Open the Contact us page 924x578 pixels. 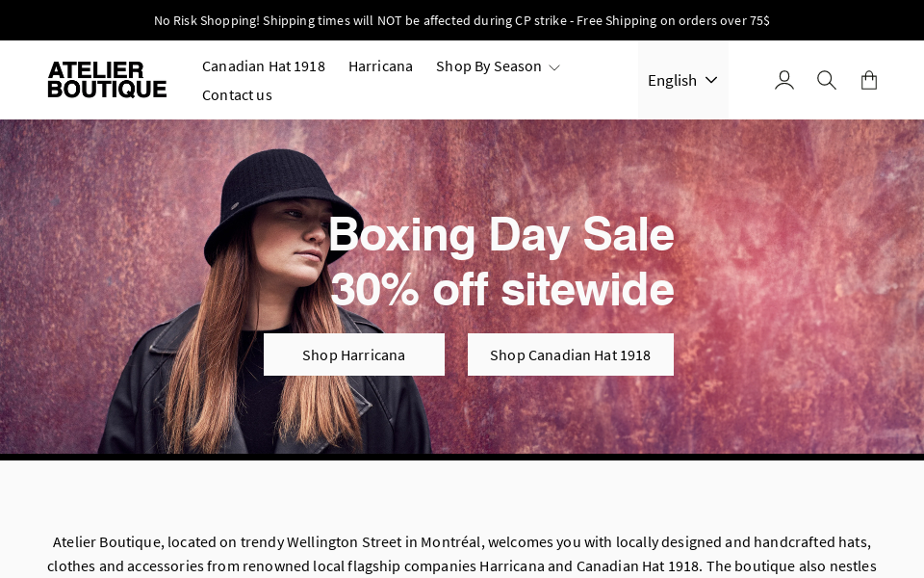tap(237, 94)
